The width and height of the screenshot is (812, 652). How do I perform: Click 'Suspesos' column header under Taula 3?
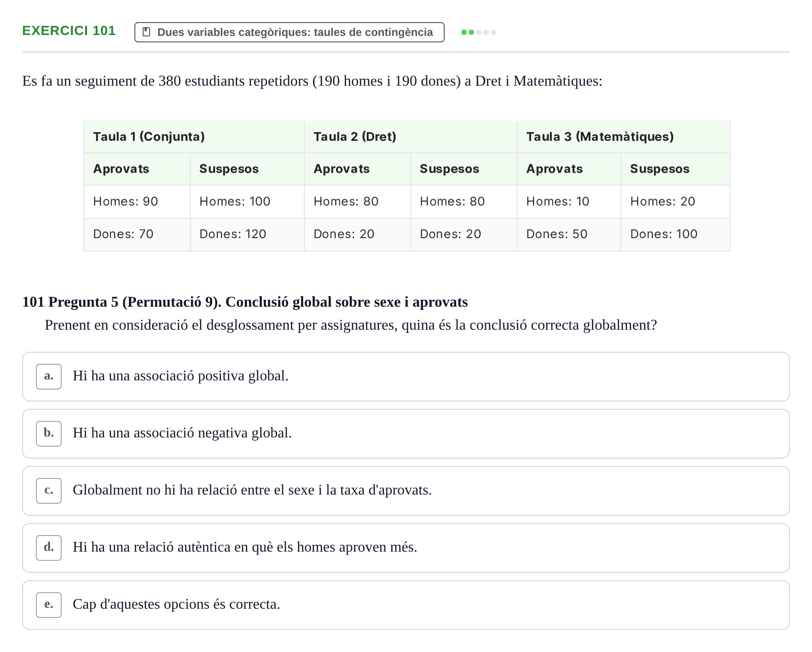[676, 169]
